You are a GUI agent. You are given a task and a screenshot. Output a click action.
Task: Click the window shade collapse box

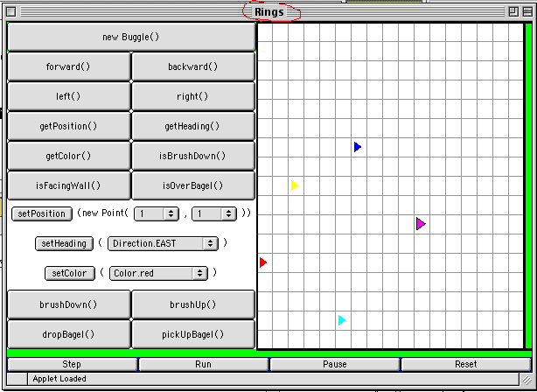pyautogui.click(x=527, y=12)
